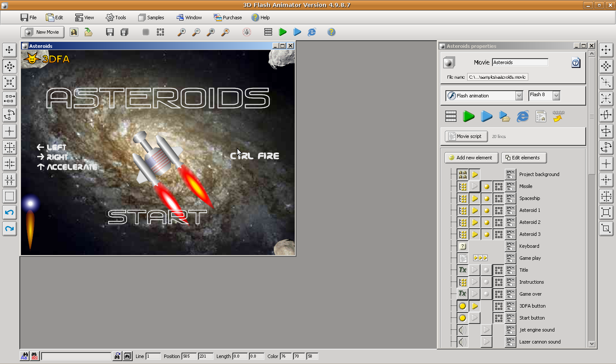Click the redo arrow in left toolbar
Viewport: 616px width, 364px height.
click(x=9, y=229)
